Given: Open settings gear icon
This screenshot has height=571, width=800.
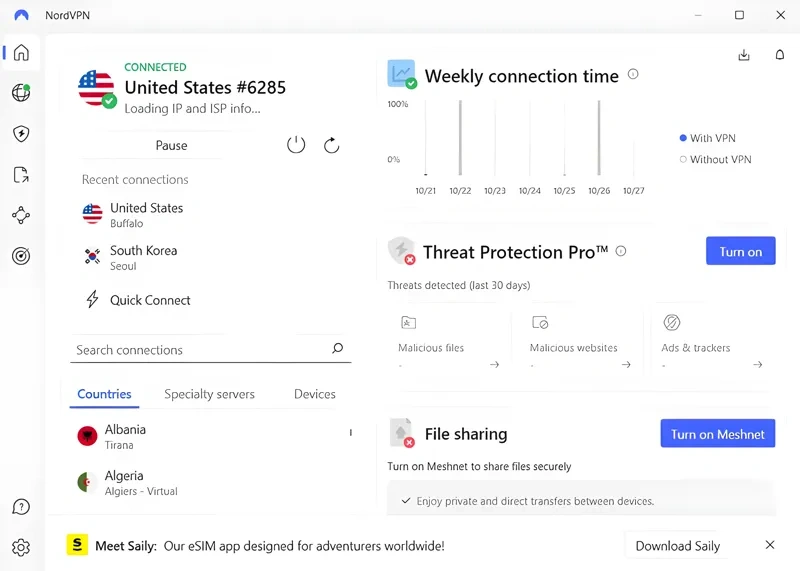Looking at the screenshot, I should [21, 548].
